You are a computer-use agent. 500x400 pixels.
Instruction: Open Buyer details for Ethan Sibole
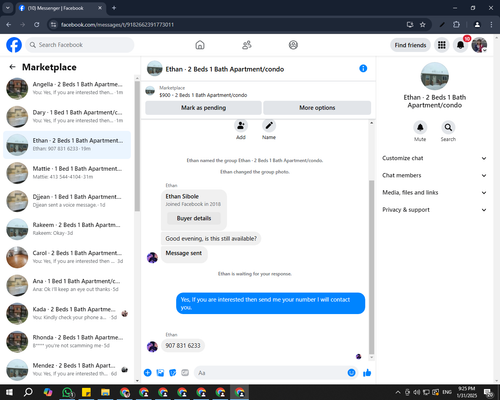point(194,218)
